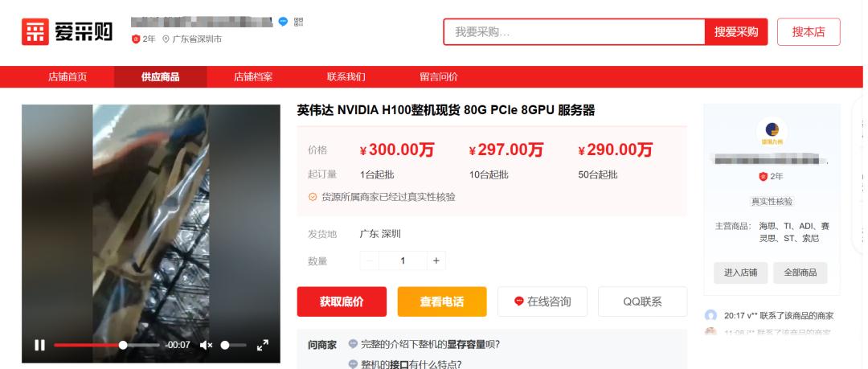This screenshot has width=868, height=369.
Task: Seek on the video progress bar
Action: (x=106, y=345)
